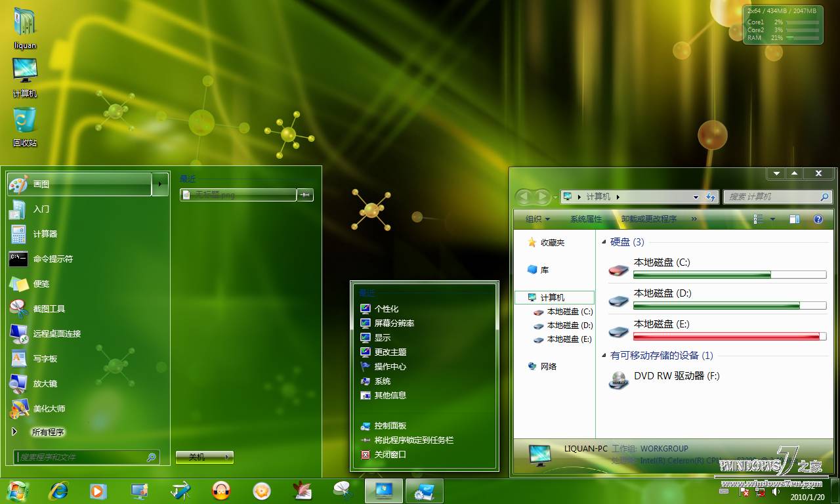This screenshot has height=504, width=840.
Task: Open the recent pages dropdown beside nav arrows
Action: [555, 197]
